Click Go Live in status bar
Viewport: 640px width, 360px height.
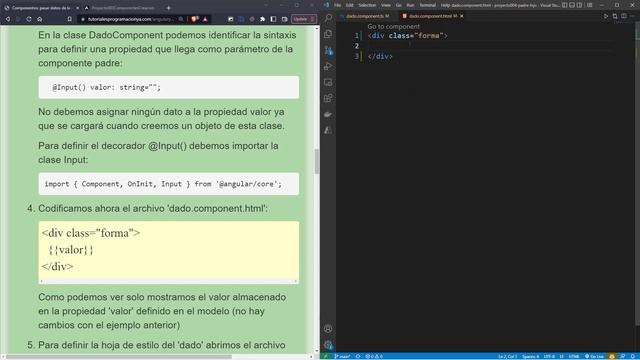click(594, 356)
